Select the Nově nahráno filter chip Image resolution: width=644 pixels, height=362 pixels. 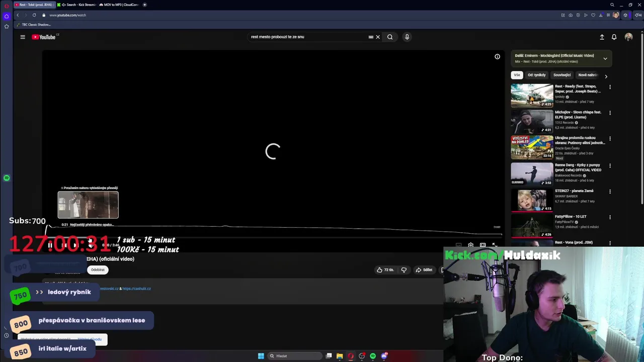click(588, 75)
